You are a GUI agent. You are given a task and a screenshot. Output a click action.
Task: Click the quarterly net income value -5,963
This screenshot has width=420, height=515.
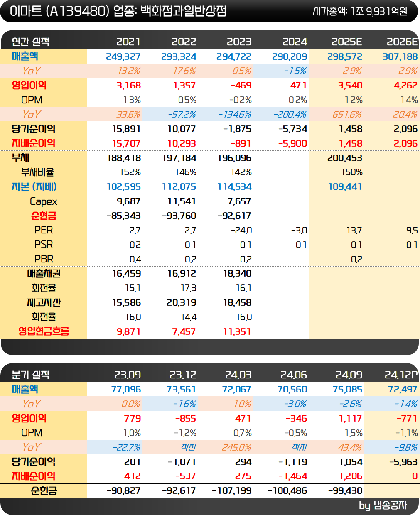coord(403,461)
